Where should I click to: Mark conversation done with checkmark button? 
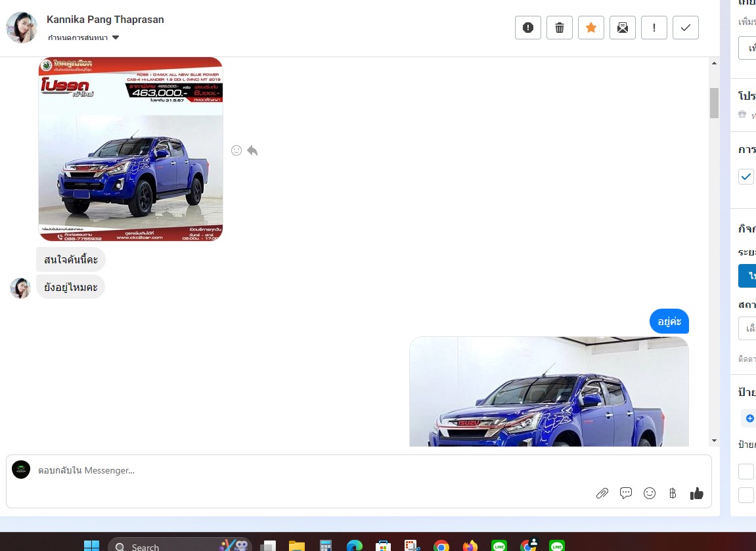click(686, 28)
